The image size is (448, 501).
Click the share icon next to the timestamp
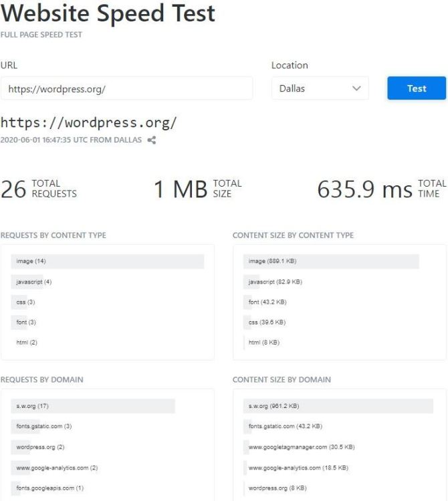pos(152,140)
